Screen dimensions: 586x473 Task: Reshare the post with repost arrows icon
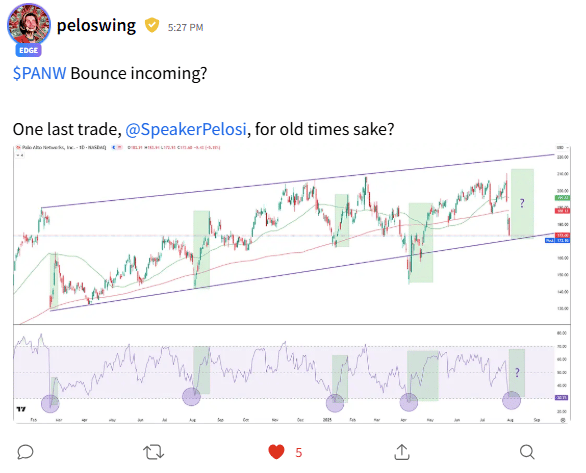click(153, 452)
